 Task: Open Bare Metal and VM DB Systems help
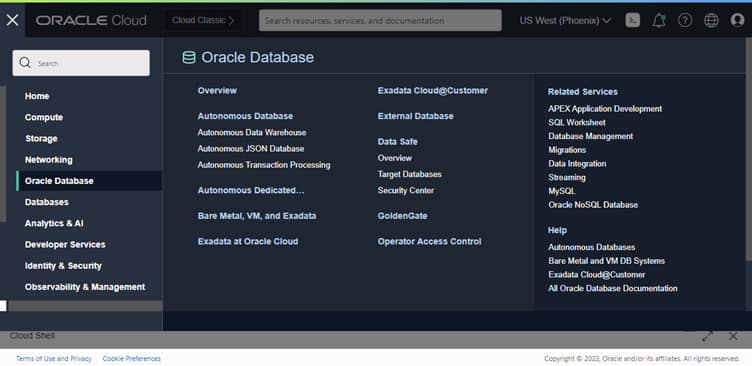pos(606,261)
